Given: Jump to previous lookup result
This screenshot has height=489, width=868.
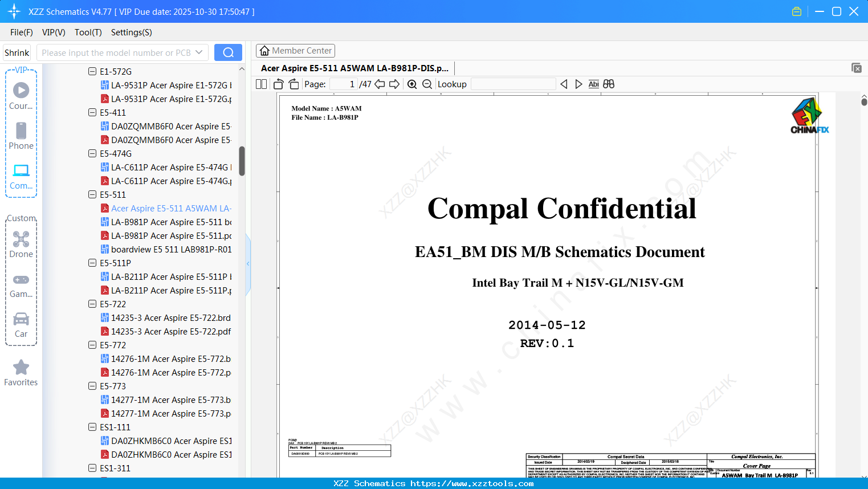Looking at the screenshot, I should tap(564, 84).
